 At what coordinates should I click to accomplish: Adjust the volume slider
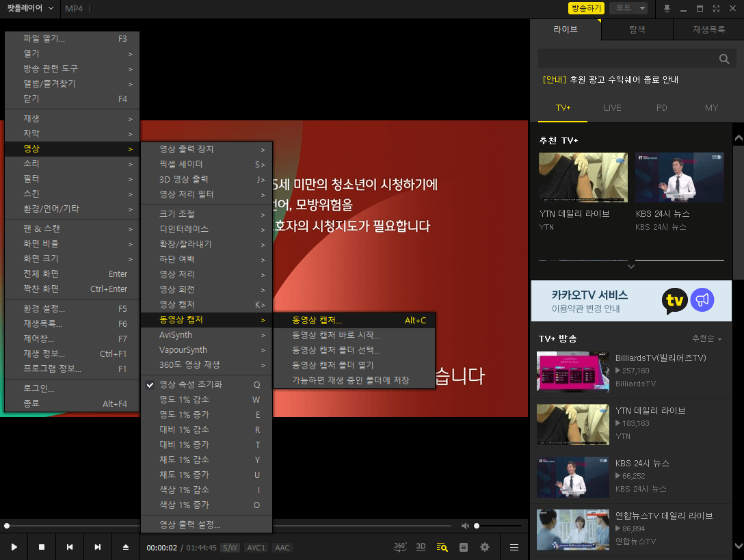(x=497, y=526)
